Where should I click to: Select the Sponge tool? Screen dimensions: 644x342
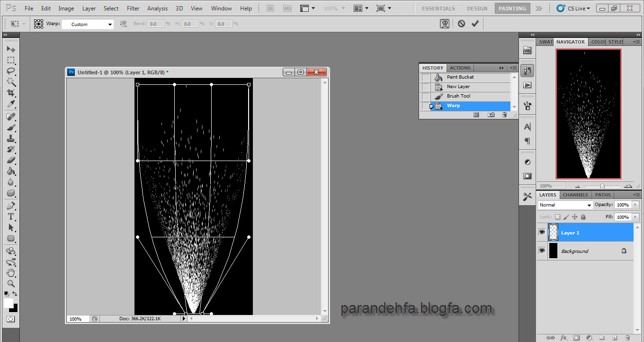pyautogui.click(x=11, y=193)
